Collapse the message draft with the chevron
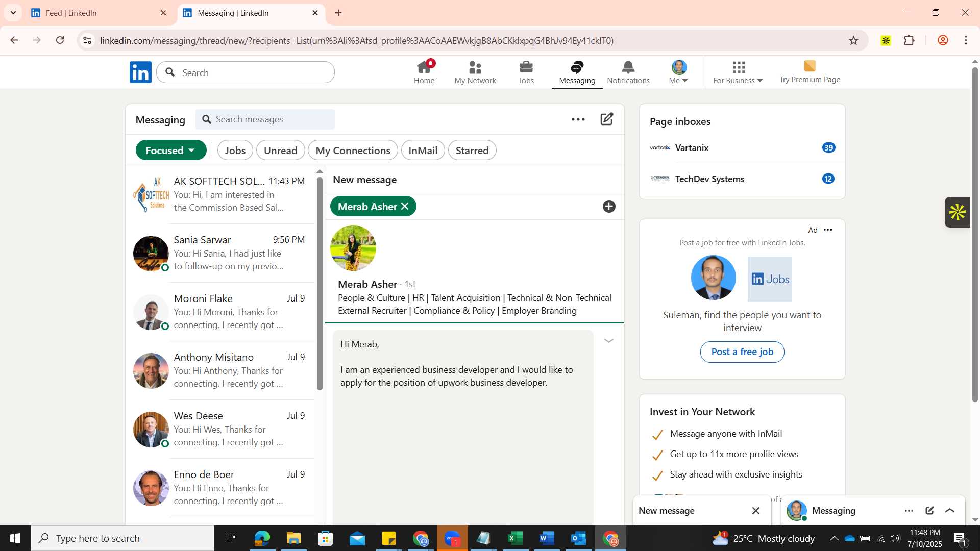The width and height of the screenshot is (980, 551). point(609,341)
